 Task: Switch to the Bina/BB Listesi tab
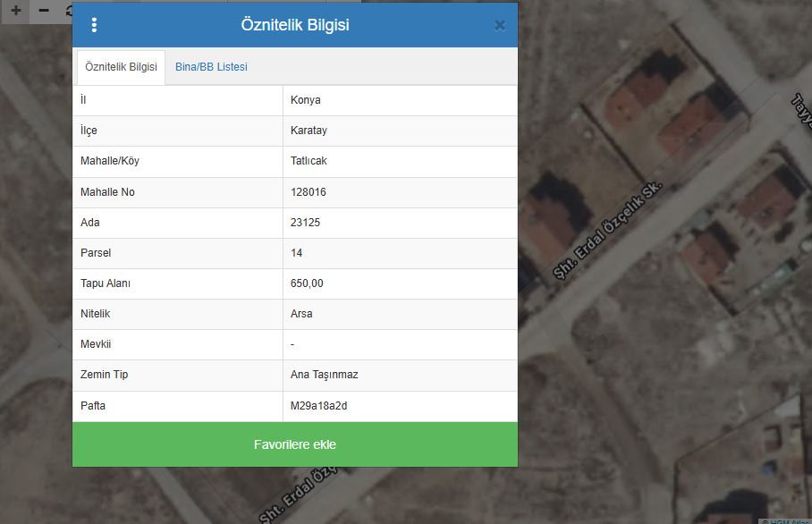click(x=211, y=67)
